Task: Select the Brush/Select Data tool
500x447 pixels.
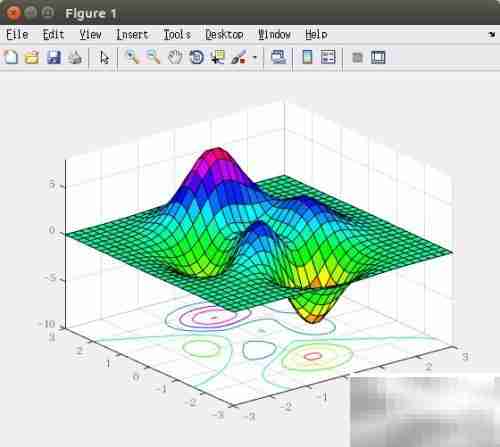Action: tap(239, 57)
